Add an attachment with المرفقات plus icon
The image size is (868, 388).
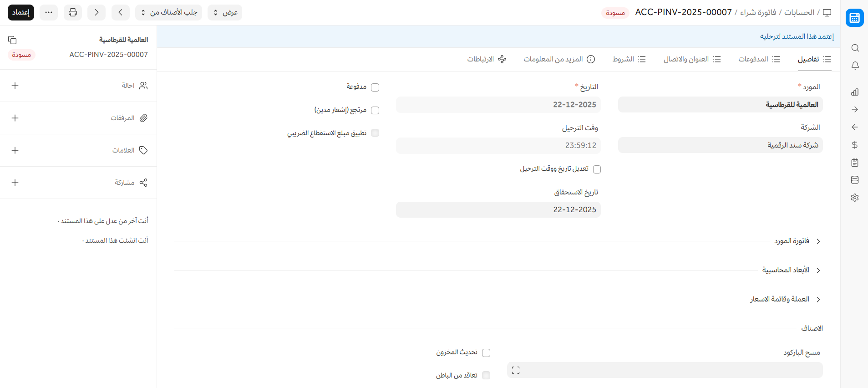pos(15,118)
